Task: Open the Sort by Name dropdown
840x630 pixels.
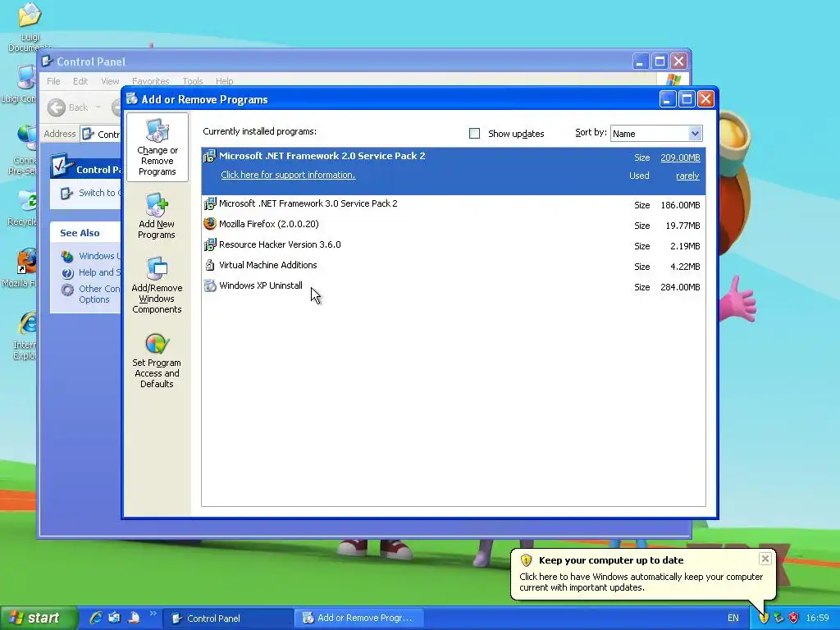Action: pyautogui.click(x=695, y=134)
